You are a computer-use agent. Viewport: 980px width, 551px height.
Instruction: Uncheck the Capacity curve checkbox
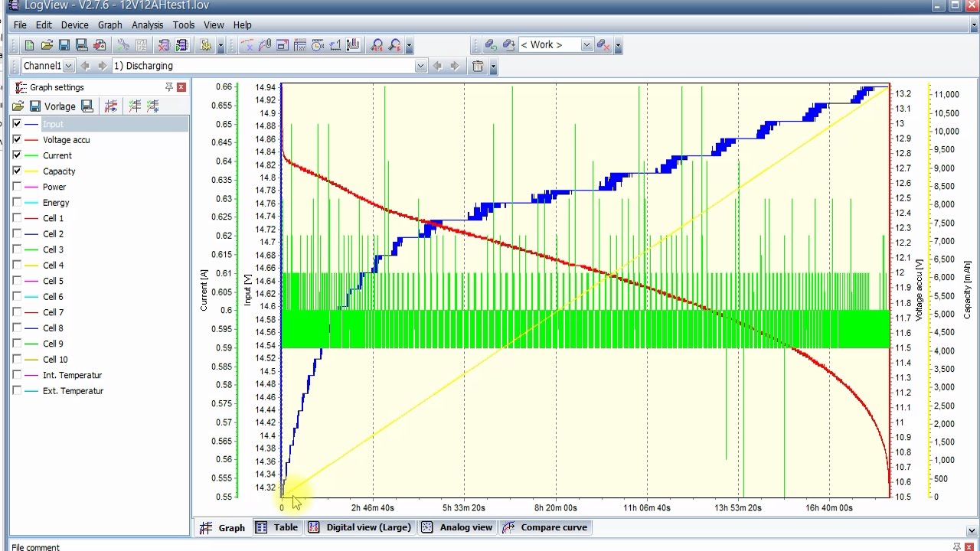tap(17, 171)
